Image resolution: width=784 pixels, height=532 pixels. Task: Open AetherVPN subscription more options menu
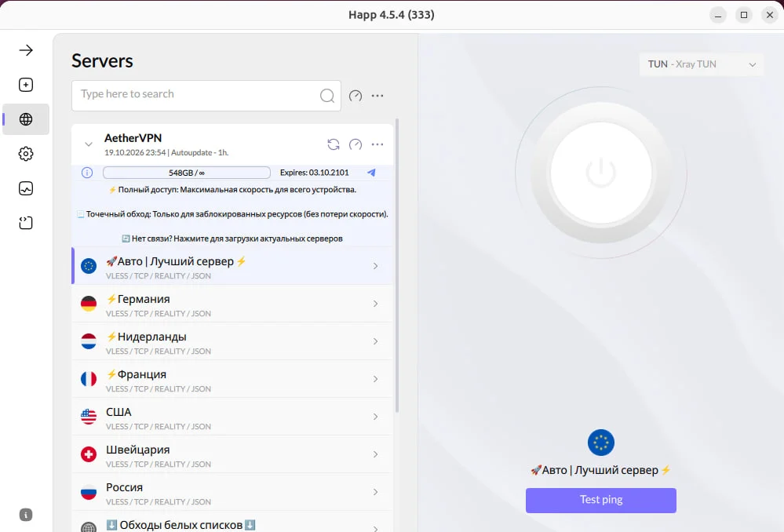pos(377,144)
